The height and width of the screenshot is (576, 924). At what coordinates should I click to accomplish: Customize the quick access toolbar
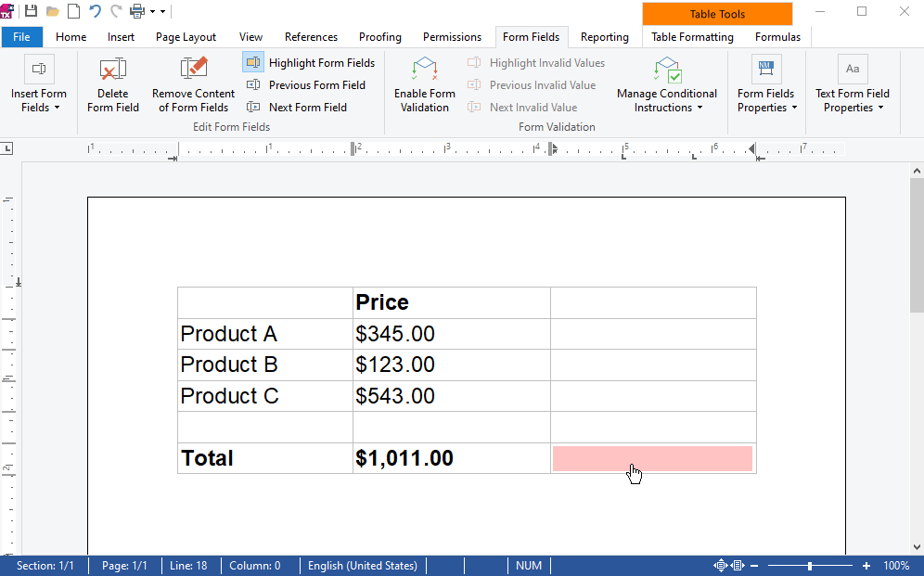[162, 11]
